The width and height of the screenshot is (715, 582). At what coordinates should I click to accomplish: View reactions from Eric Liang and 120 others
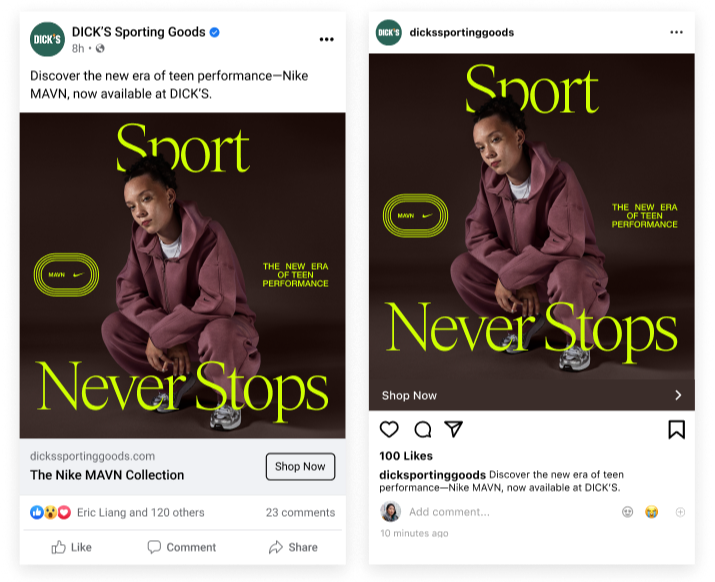point(140,512)
